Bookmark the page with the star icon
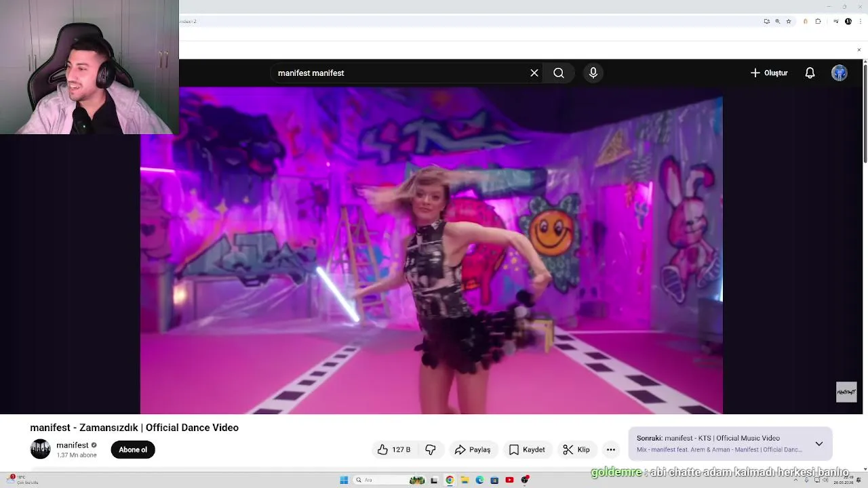 pos(789,21)
